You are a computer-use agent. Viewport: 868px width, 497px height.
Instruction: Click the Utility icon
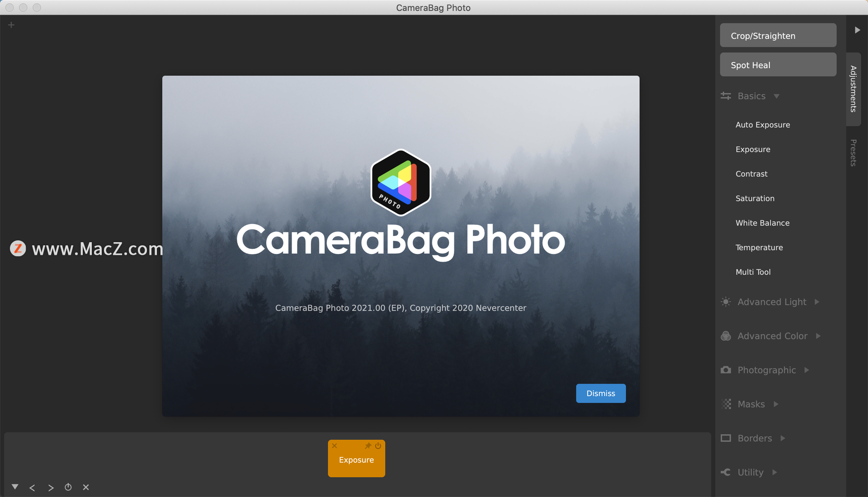pyautogui.click(x=726, y=472)
